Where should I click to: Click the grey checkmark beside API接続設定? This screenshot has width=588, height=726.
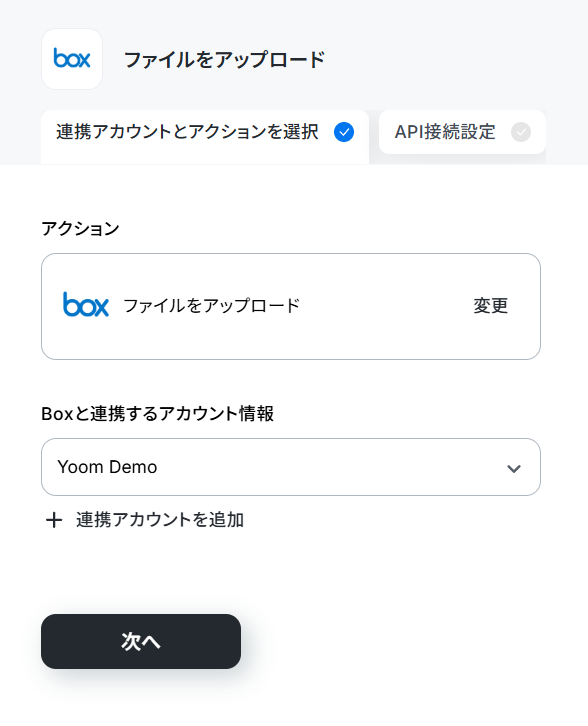521,132
